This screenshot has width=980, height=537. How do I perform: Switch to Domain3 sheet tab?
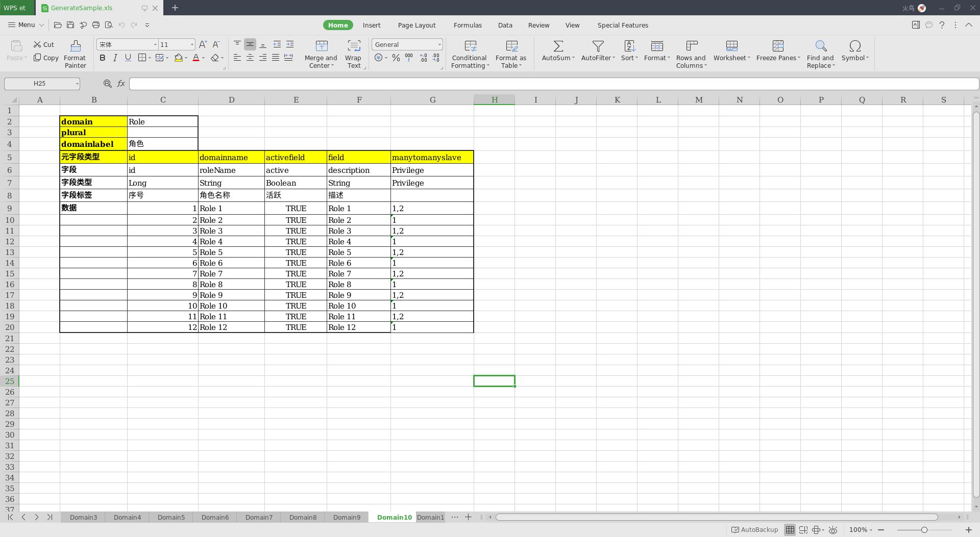(x=83, y=517)
